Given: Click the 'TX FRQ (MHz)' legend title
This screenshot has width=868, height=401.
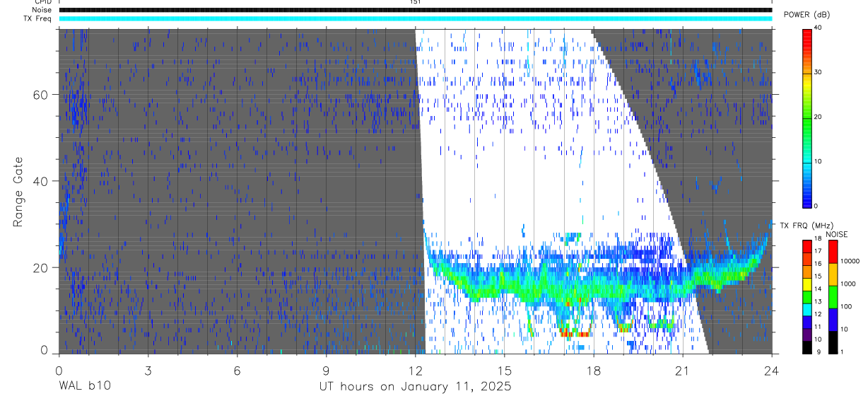Looking at the screenshot, I should point(807,226).
